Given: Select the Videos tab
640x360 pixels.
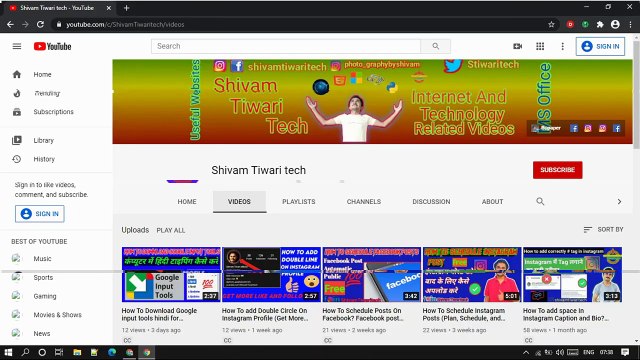Looking at the screenshot, I should pos(239,202).
